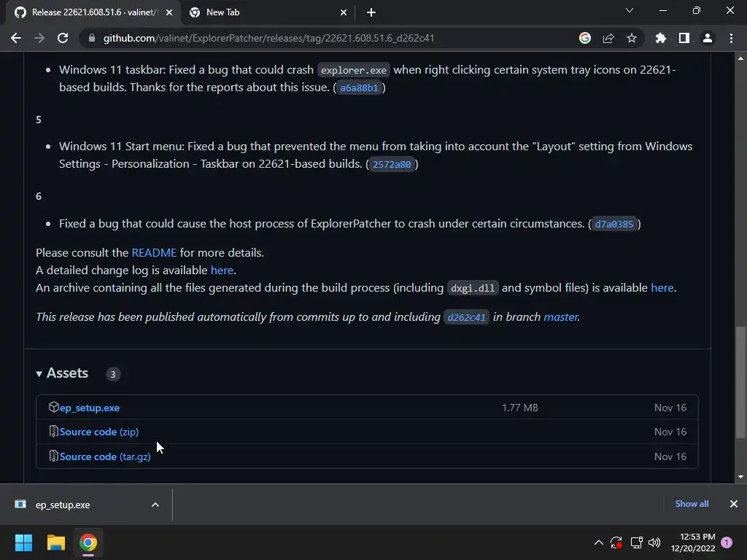Screen dimensions: 747x560
Task: Click the page vertical scrollbar thumb
Action: pyautogui.click(x=740, y=381)
